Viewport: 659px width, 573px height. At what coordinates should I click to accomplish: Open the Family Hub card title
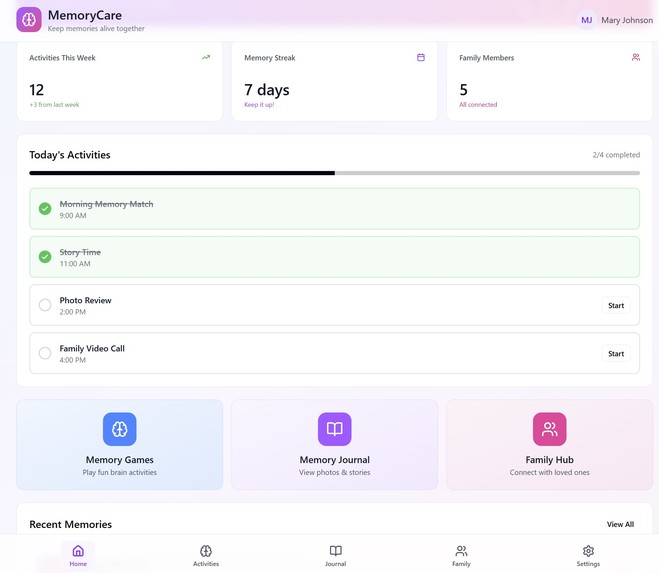pos(550,459)
